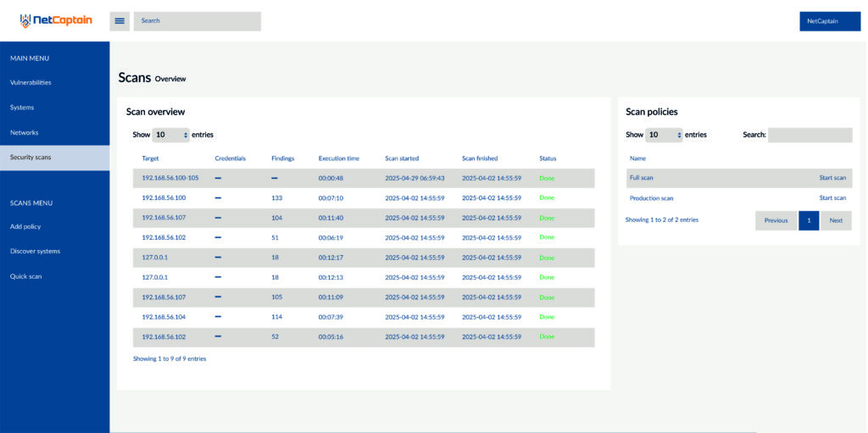Start scan for the Full scan policy

[832, 178]
